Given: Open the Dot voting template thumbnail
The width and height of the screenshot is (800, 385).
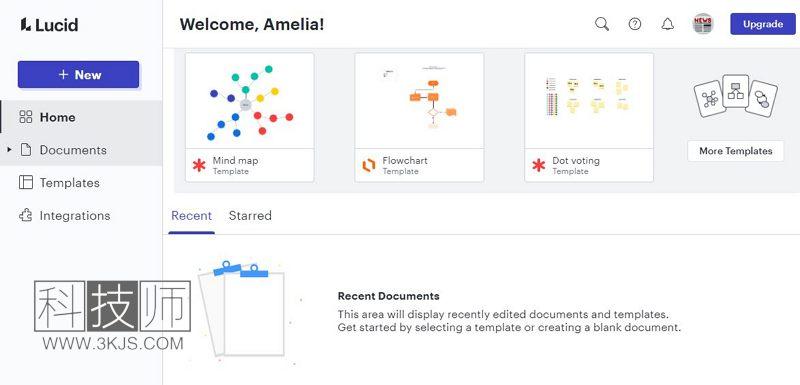Looking at the screenshot, I should click(589, 101).
